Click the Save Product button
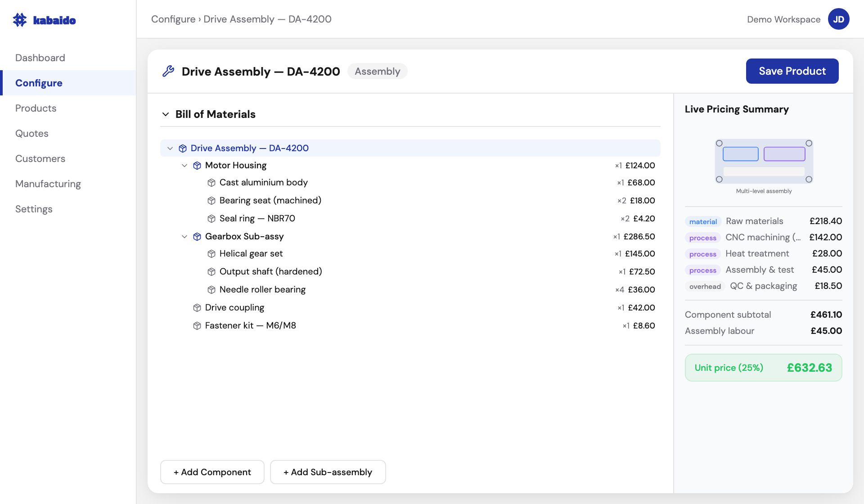This screenshot has height=504, width=864. point(792,71)
